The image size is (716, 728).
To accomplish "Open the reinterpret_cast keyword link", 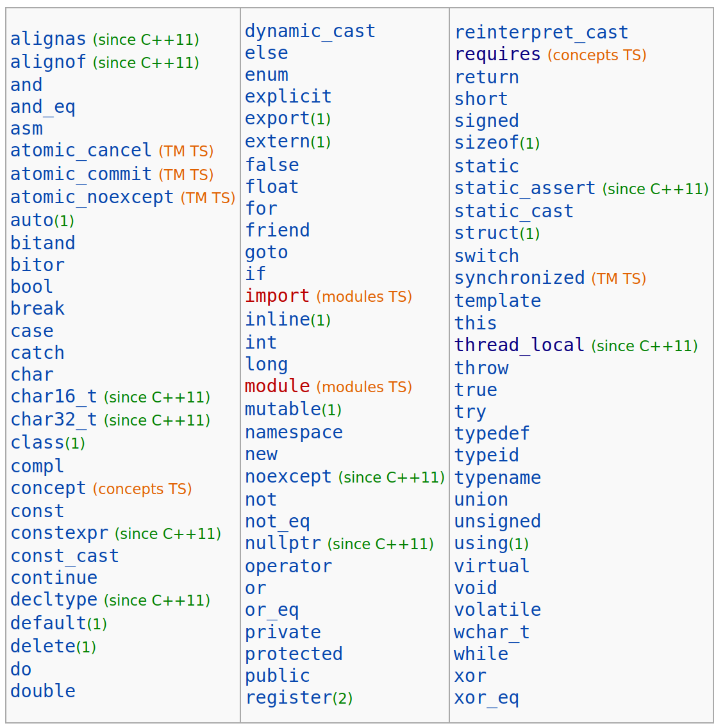I will point(541,33).
